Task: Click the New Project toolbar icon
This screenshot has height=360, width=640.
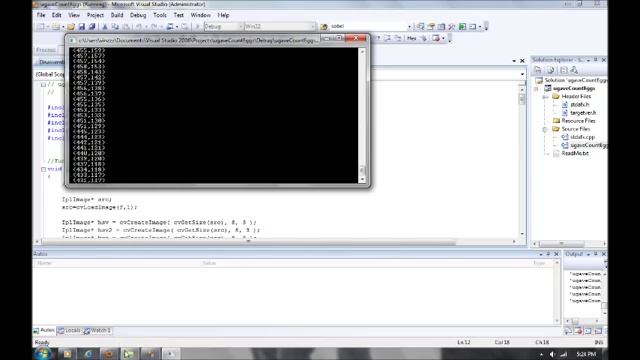Action: 41,27
